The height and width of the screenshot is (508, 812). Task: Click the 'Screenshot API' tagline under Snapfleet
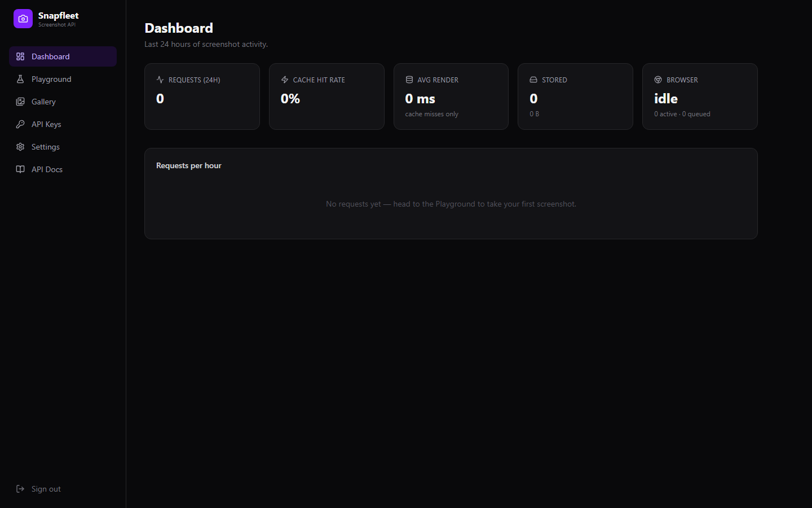point(57,25)
